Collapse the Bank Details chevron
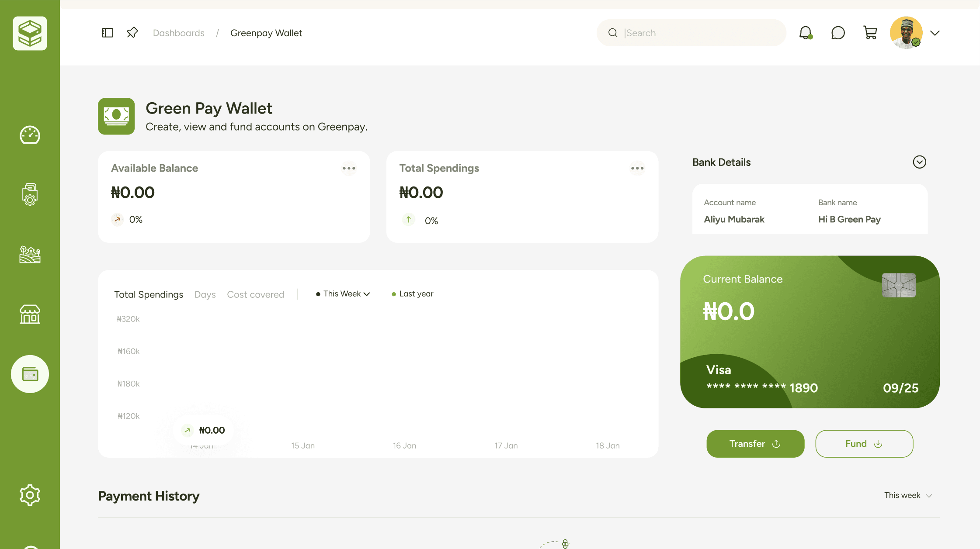The image size is (980, 549). (919, 162)
